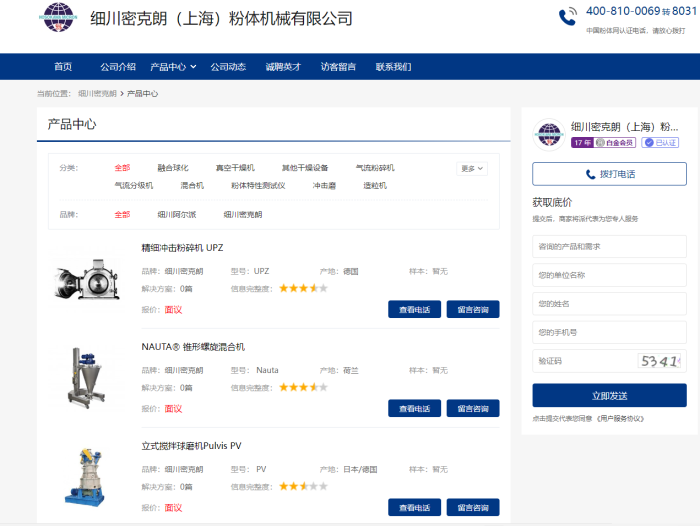
Task: Click the 17年 白金会员 membership badge
Action: point(604,143)
